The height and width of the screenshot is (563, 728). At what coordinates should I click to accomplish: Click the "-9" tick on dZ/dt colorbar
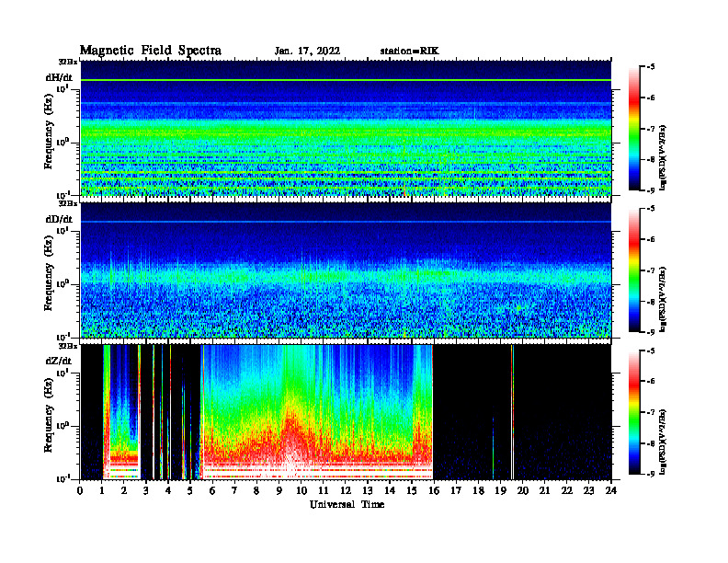coord(651,475)
